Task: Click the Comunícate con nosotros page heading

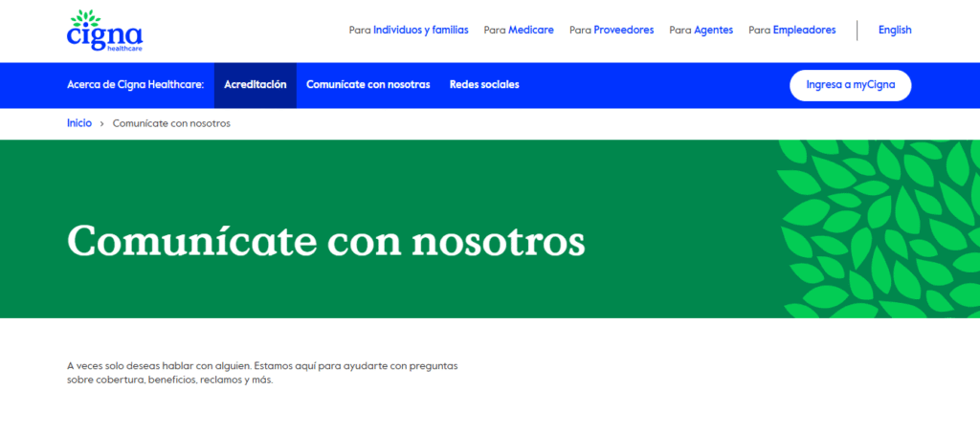Action: (325, 240)
